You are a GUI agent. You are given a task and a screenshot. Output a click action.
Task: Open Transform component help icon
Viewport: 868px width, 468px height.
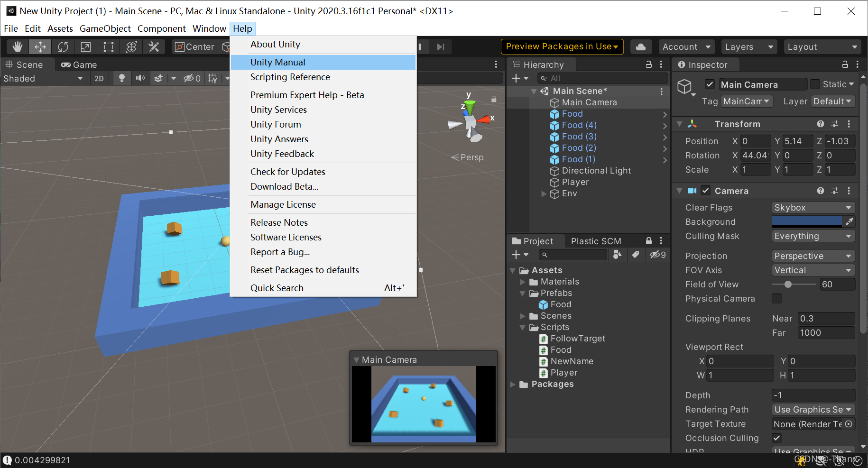click(821, 124)
